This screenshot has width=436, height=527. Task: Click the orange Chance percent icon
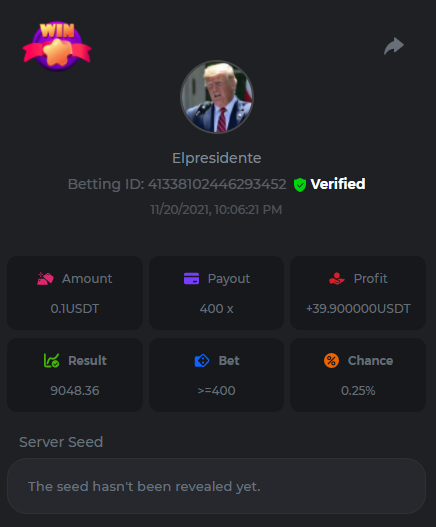click(331, 361)
